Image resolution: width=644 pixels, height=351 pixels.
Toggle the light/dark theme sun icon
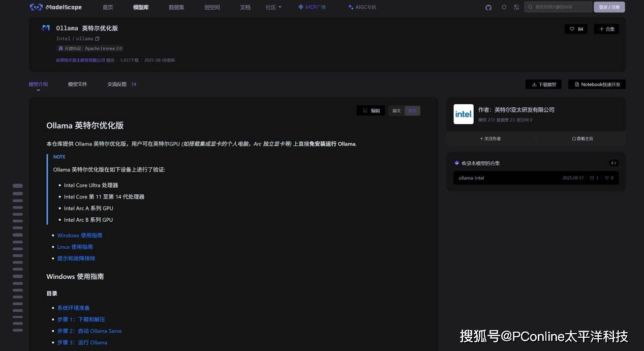tap(504, 7)
